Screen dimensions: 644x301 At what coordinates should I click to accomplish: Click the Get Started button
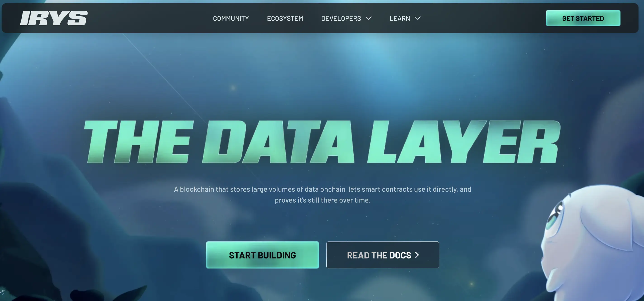pos(583,18)
